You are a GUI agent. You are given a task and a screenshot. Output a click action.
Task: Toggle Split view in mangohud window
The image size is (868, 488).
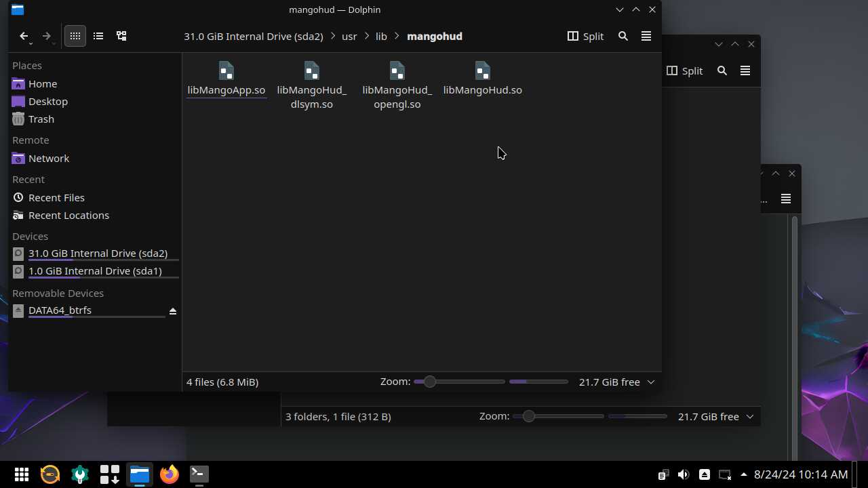585,36
